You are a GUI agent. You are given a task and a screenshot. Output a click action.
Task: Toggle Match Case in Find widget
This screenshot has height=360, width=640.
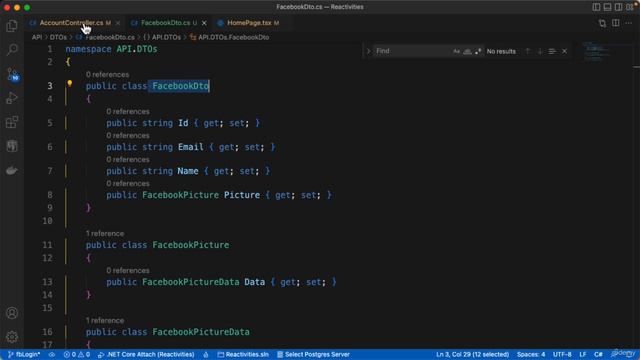pos(456,51)
